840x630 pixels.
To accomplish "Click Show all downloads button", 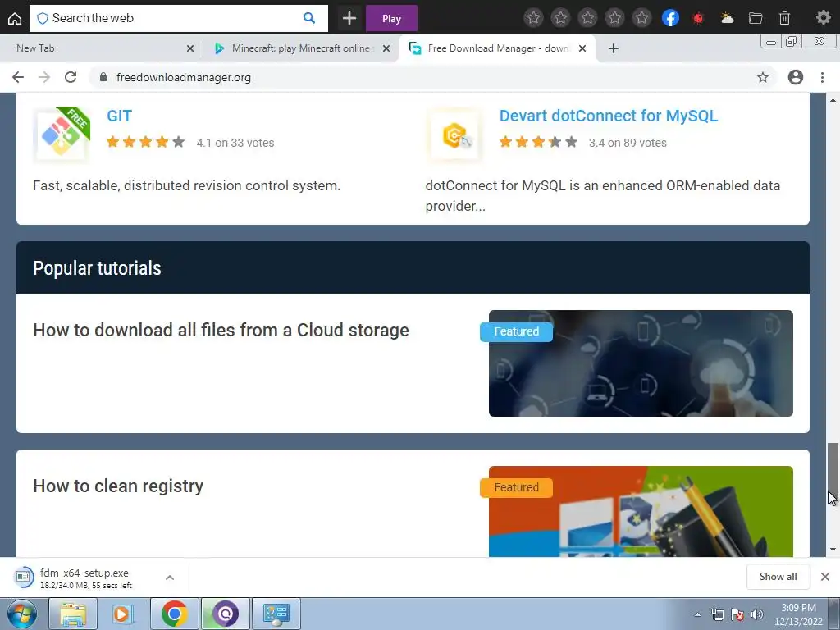I will (778, 577).
